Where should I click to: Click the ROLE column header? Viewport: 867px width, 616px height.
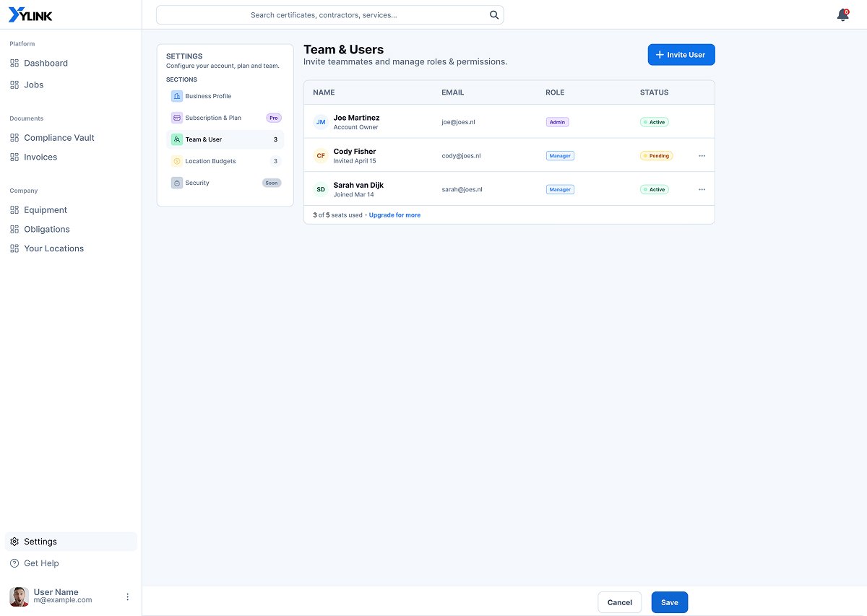555,92
